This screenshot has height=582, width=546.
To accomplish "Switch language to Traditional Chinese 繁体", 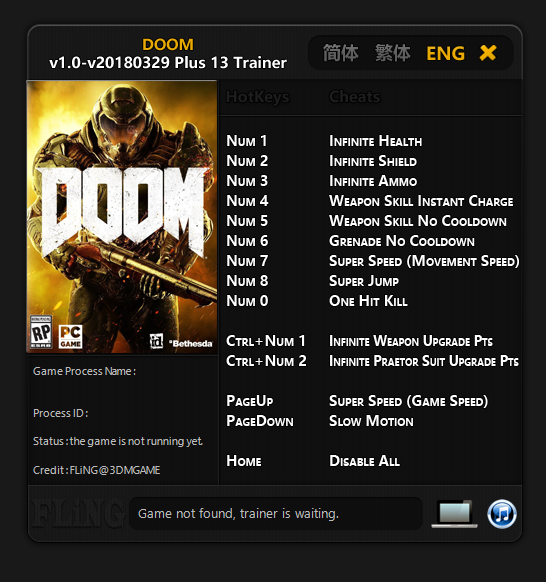I will [392, 53].
